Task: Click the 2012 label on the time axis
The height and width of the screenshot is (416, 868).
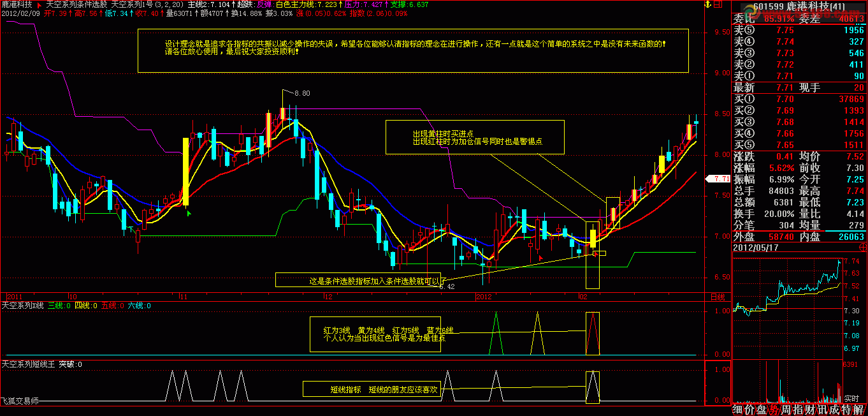Action: [484, 297]
